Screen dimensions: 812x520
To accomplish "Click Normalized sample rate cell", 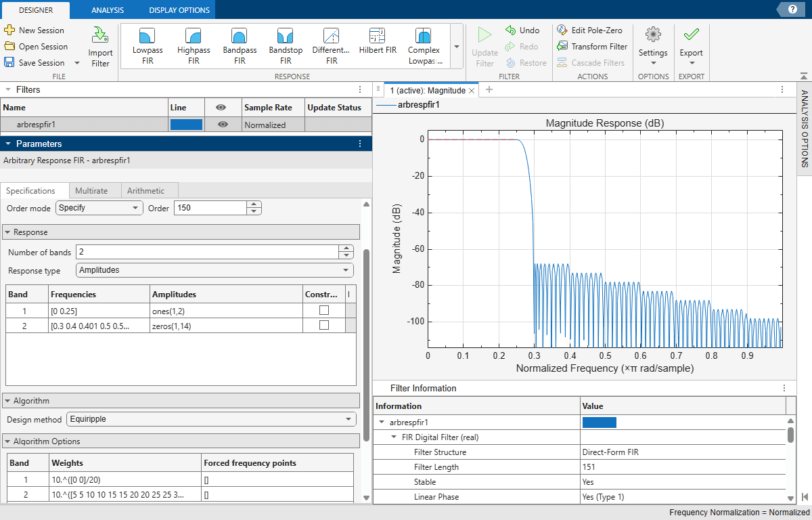I will click(273, 125).
